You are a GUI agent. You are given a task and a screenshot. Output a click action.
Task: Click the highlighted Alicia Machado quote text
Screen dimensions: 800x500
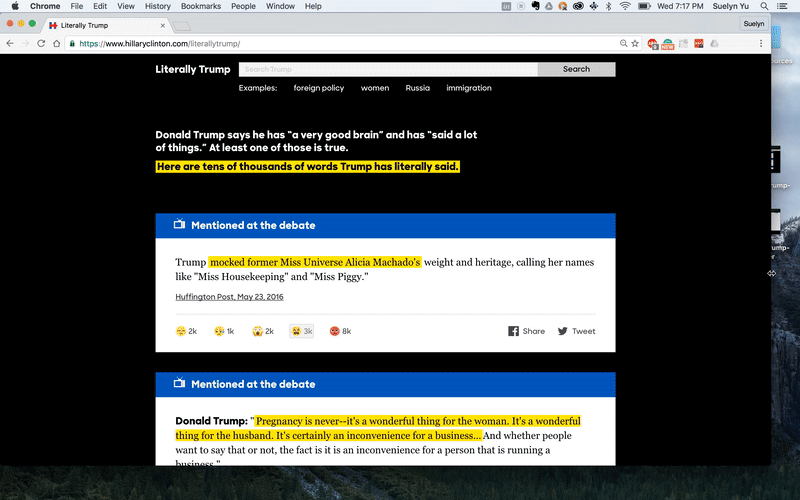315,262
